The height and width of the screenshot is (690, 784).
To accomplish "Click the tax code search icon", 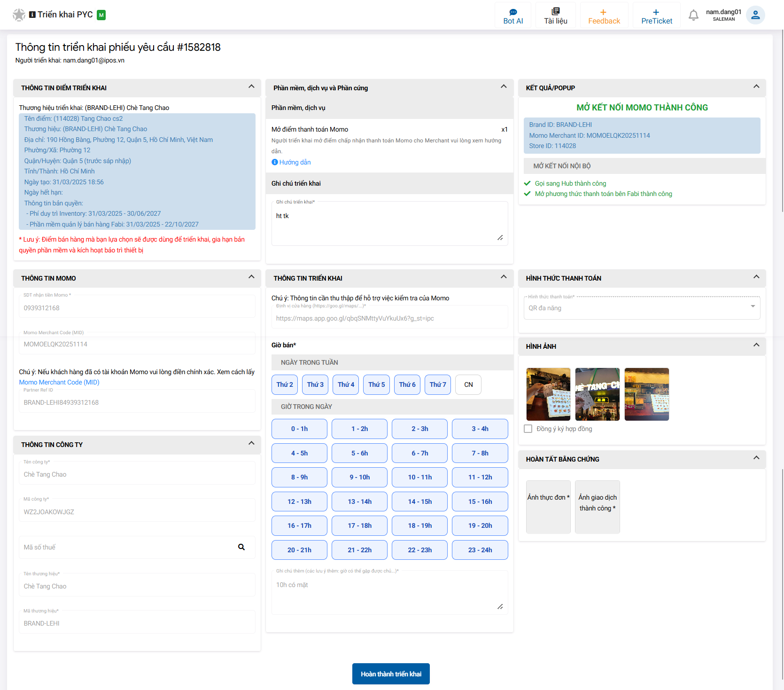I will (x=241, y=547).
